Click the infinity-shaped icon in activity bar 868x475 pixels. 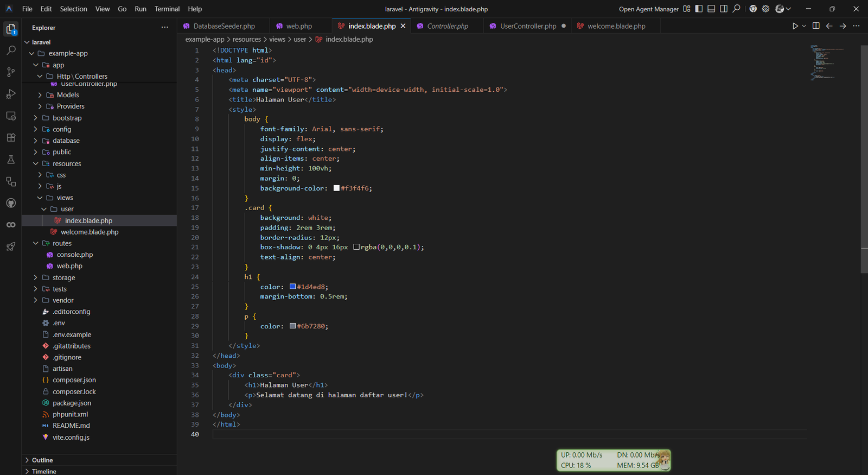[x=11, y=225]
